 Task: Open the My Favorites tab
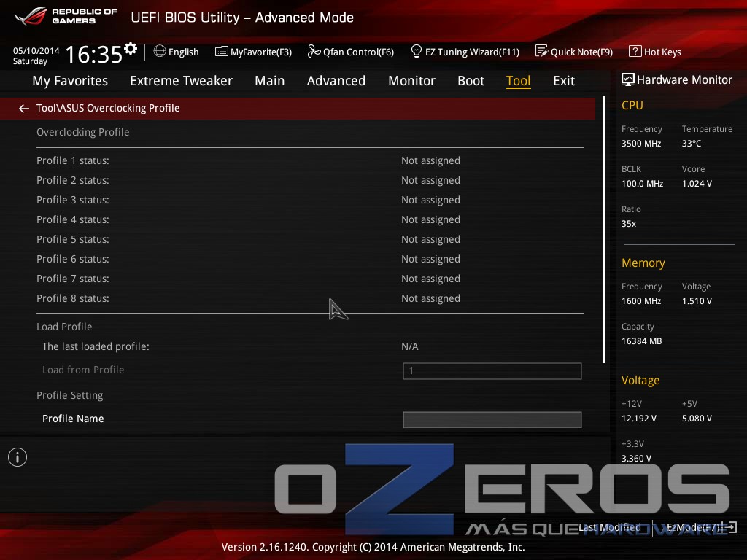click(x=70, y=81)
